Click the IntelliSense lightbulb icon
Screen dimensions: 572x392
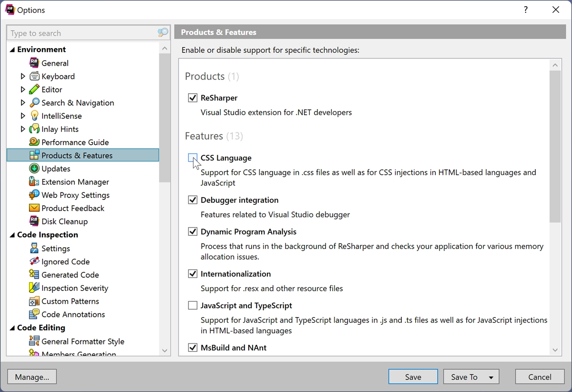(34, 116)
